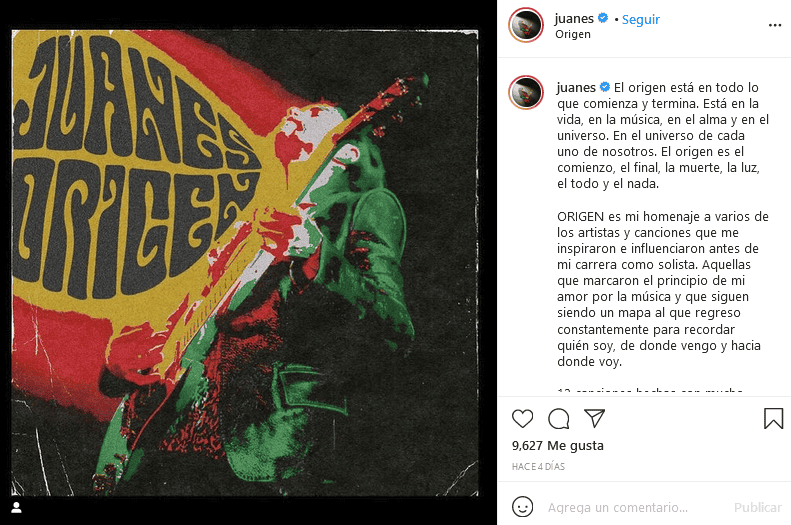Share the post with the paper plane icon
The width and height of the screenshot is (791, 525).
click(x=594, y=419)
